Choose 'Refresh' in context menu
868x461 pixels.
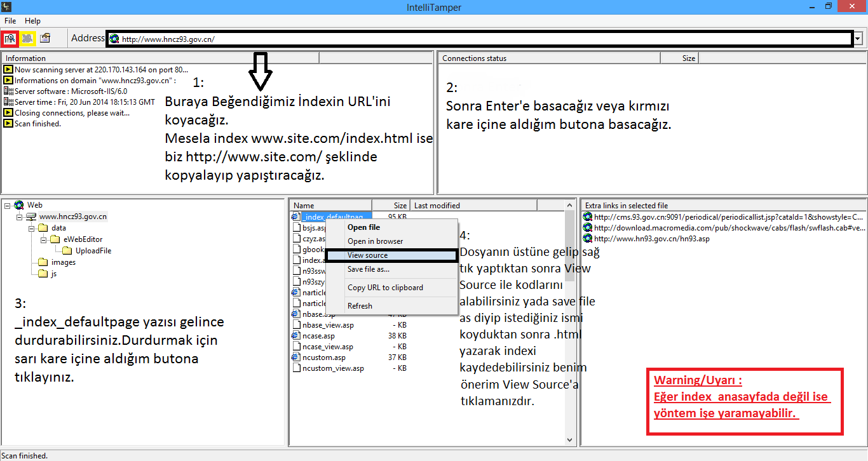pos(391,306)
